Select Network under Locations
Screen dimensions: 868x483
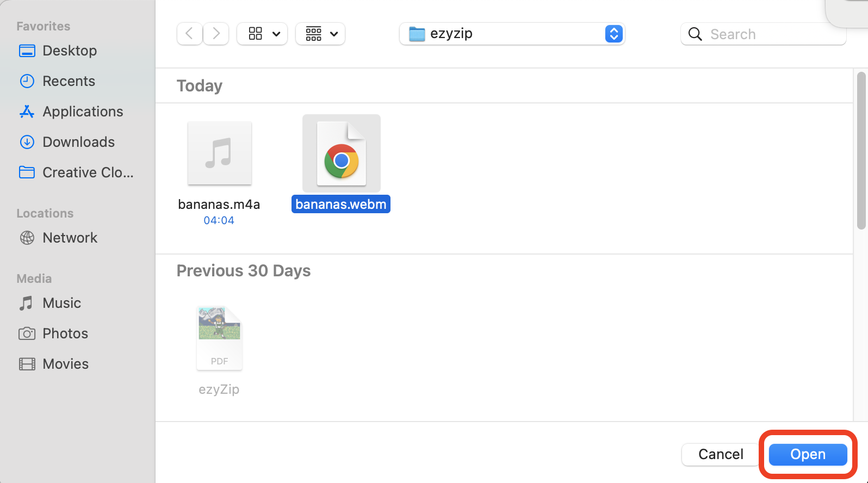[x=70, y=238]
